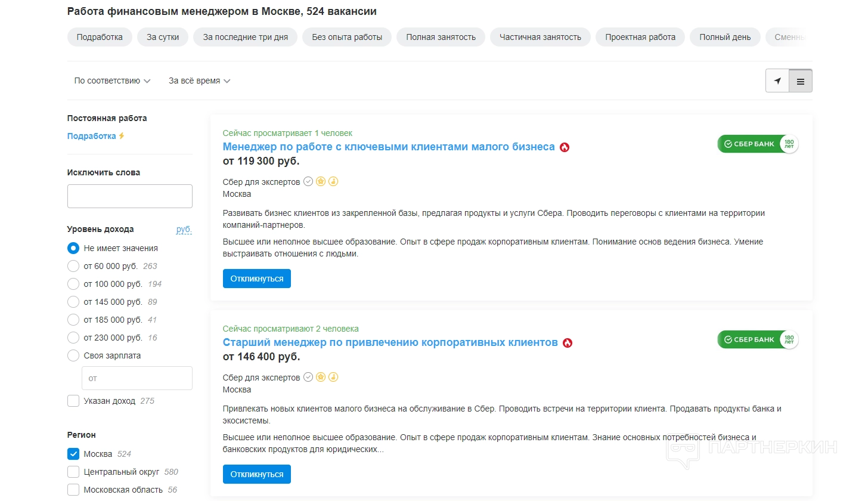Image resolution: width=868 pixels, height=501 pixels.
Task: Open the "Старший менеджер по привлечению корпоративных клиентов" vacancy
Action: (390, 342)
